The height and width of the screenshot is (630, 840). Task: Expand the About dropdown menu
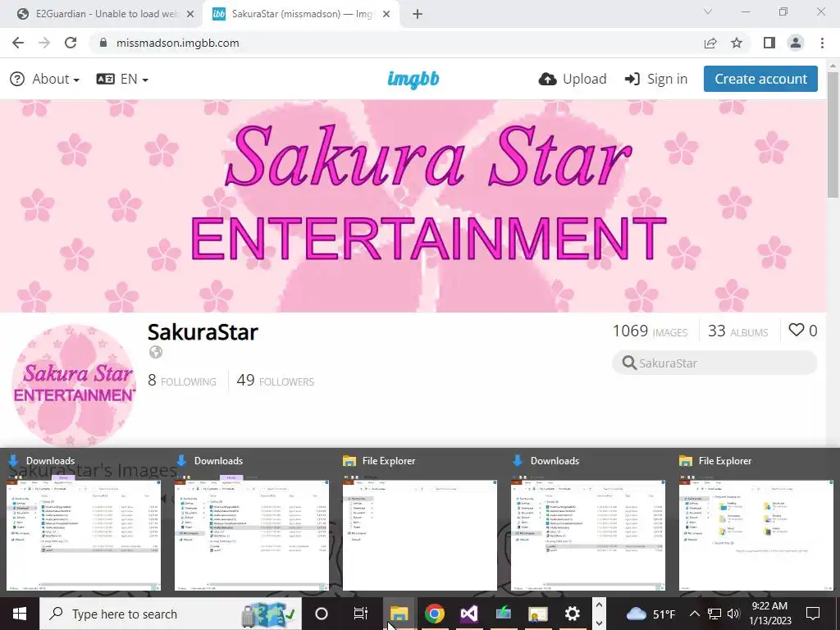pyautogui.click(x=45, y=79)
